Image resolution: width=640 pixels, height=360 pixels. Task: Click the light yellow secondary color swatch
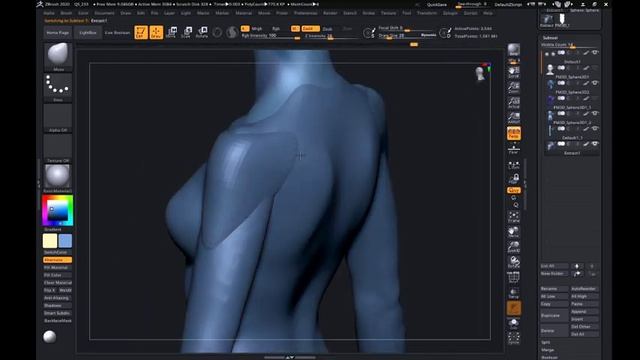point(50,241)
